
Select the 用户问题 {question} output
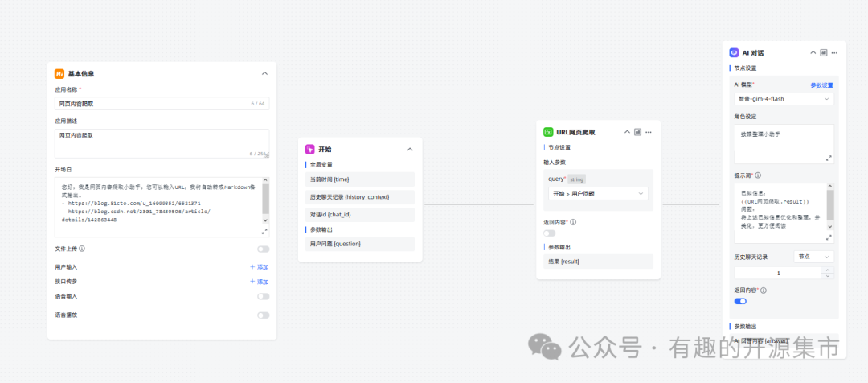(360, 244)
